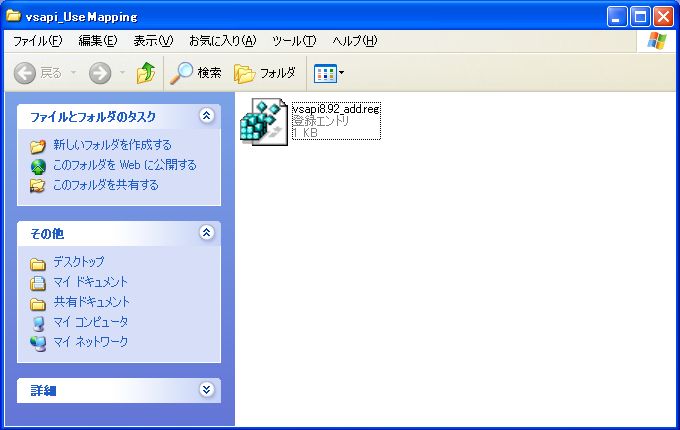Maximize the vsapi_UseMapping window
The width and height of the screenshot is (680, 430).
click(640, 17)
